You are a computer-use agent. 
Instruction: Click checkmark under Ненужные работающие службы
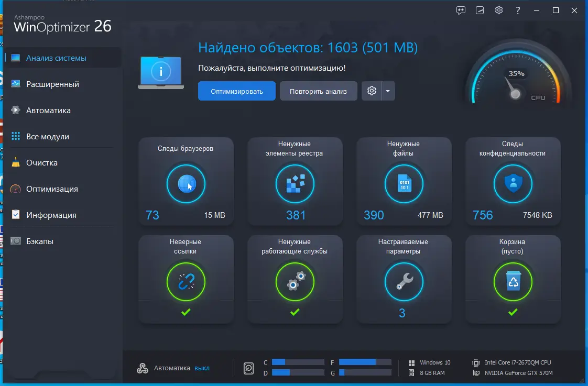(295, 312)
